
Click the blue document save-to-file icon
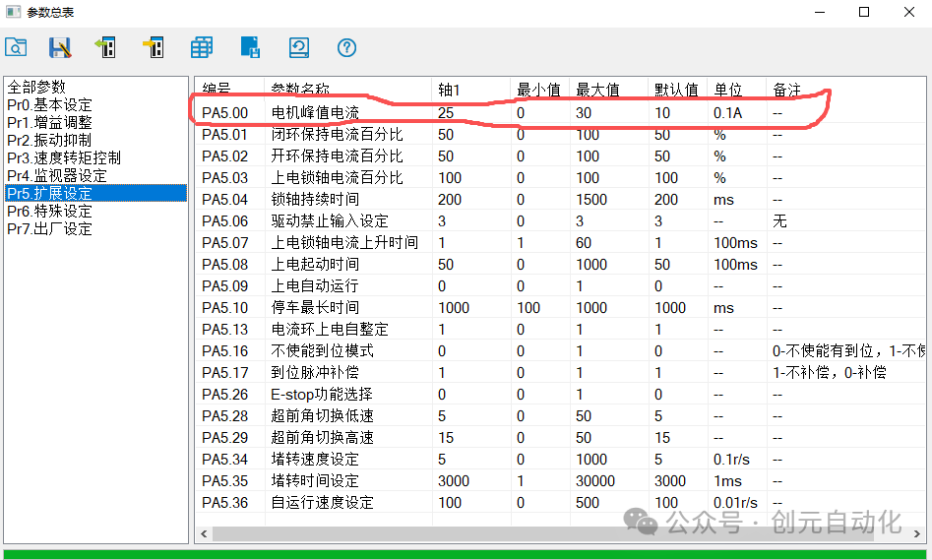[x=250, y=47]
